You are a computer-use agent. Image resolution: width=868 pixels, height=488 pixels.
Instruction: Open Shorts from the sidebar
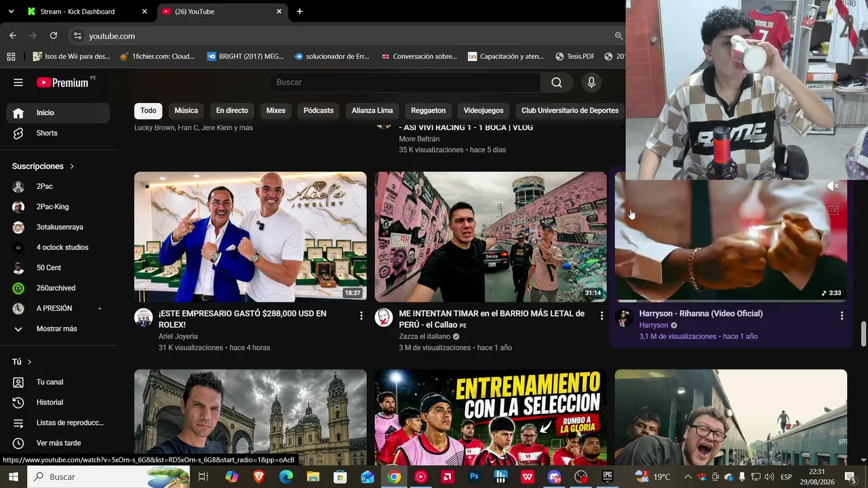[58, 134]
